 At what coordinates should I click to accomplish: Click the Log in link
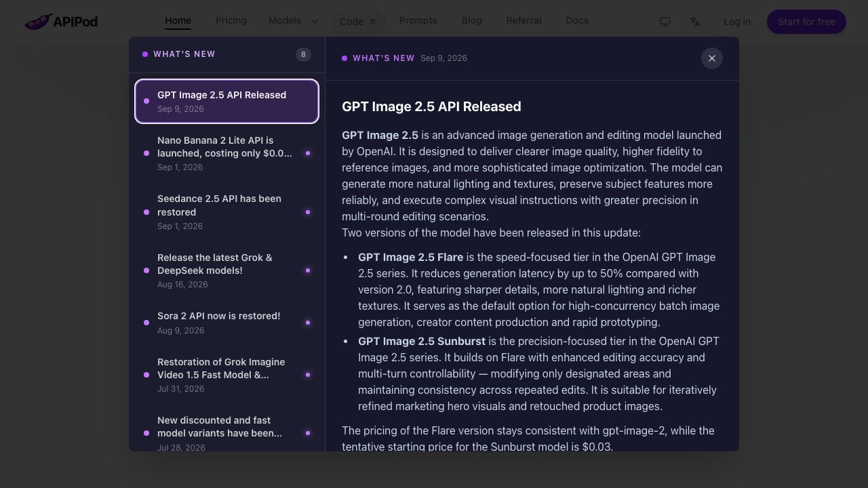pyautogui.click(x=737, y=22)
